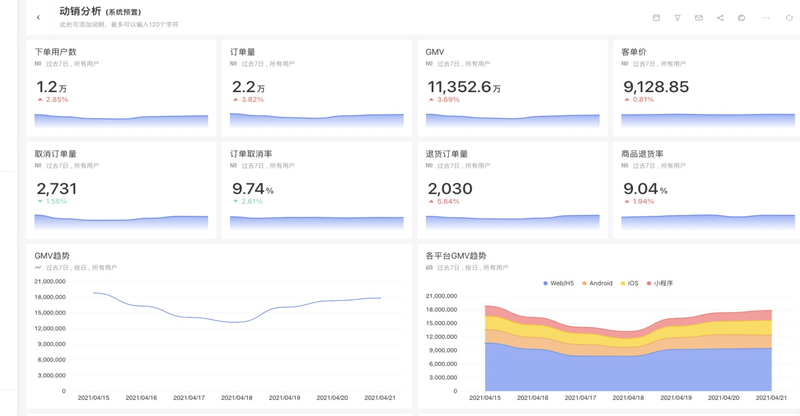The image size is (800, 416).
Task: Click the 动销分析 dashboard title
Action: pyautogui.click(x=80, y=11)
